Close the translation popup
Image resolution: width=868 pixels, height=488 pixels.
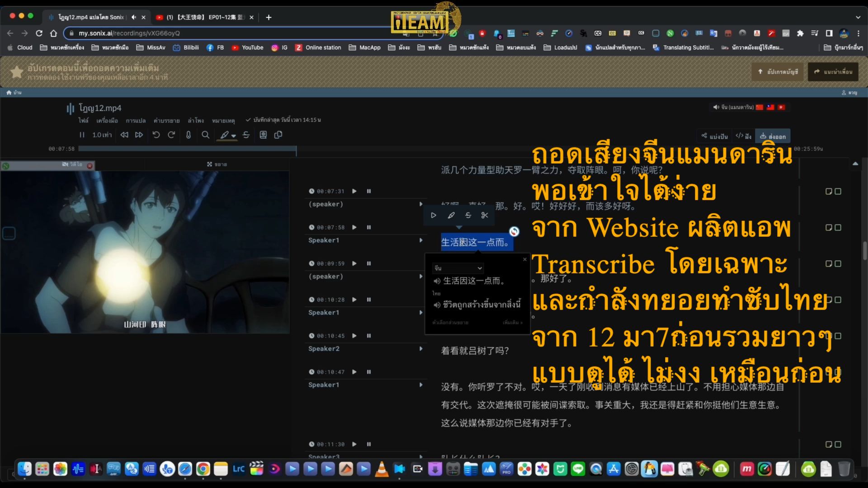525,259
